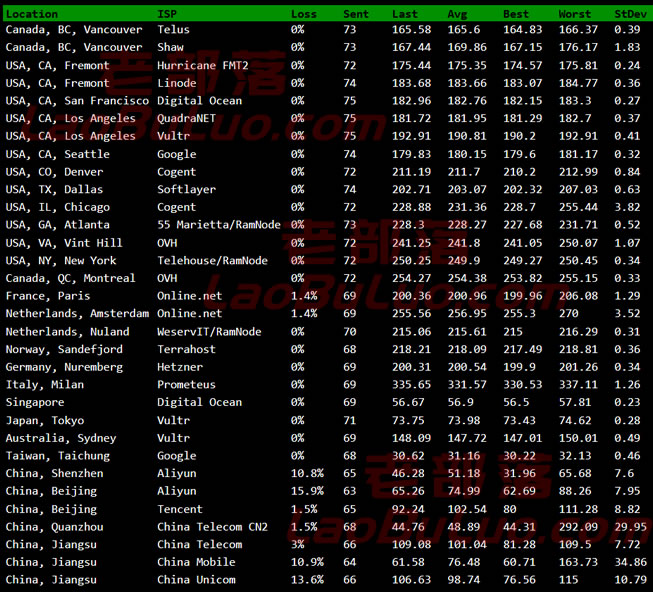The height and width of the screenshot is (592, 653).
Task: Click the Best column header
Action: pos(516,14)
